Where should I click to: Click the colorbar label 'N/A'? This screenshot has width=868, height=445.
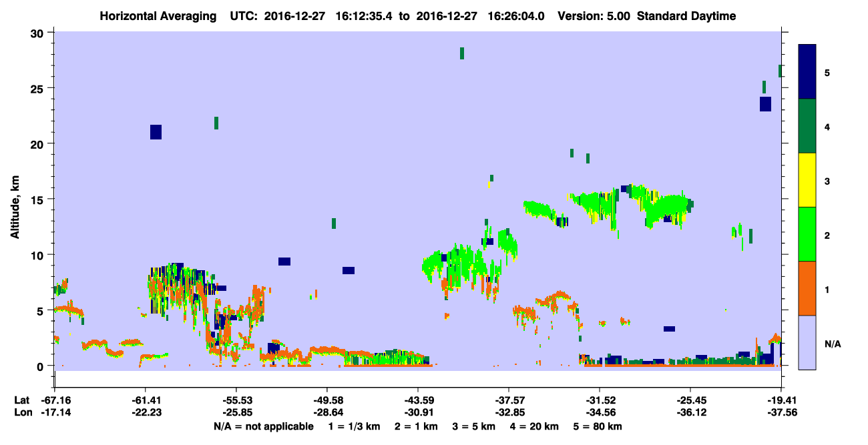click(x=833, y=344)
